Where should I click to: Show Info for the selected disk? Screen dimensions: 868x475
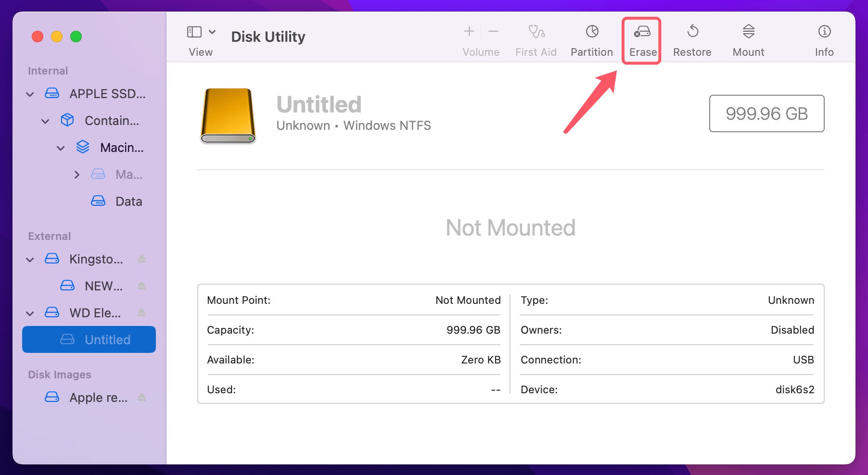tap(824, 38)
